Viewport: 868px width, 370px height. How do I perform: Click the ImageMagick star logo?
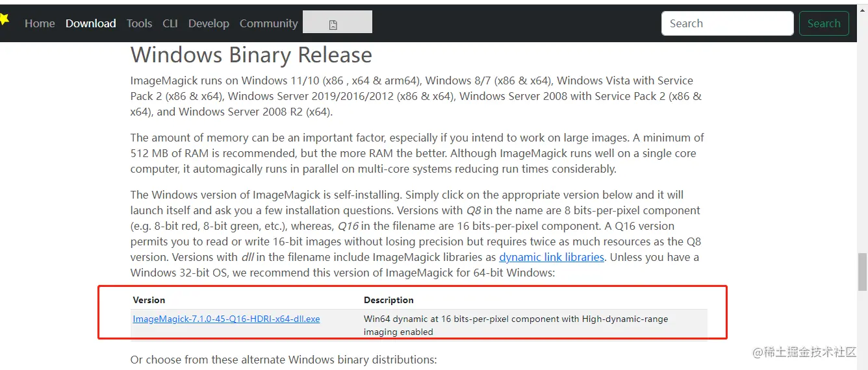coord(4,19)
